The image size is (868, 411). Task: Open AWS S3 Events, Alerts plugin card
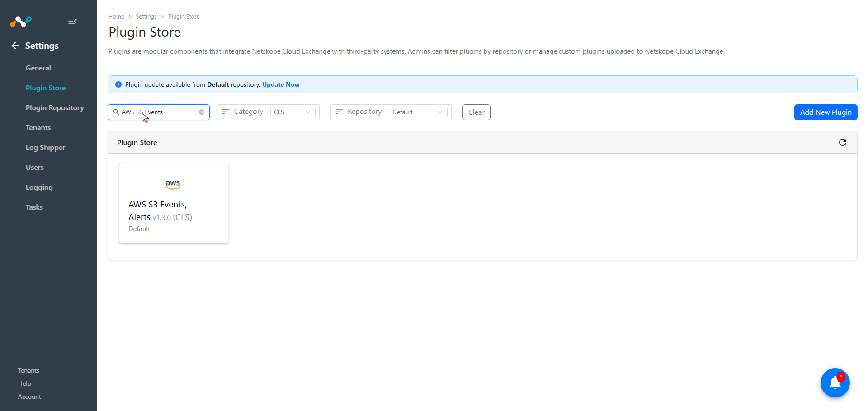(174, 203)
